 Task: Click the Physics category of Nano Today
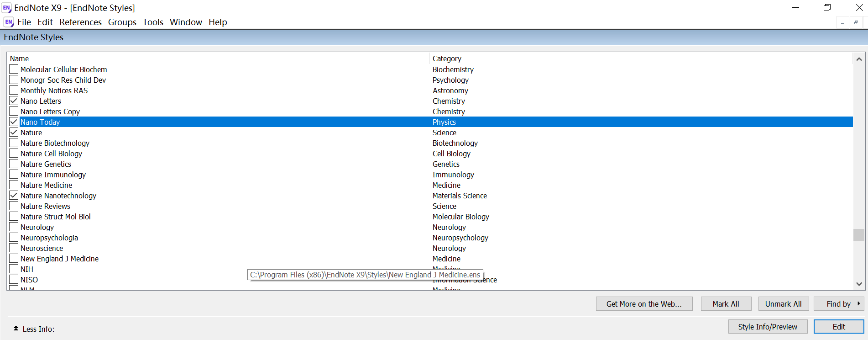pos(444,122)
